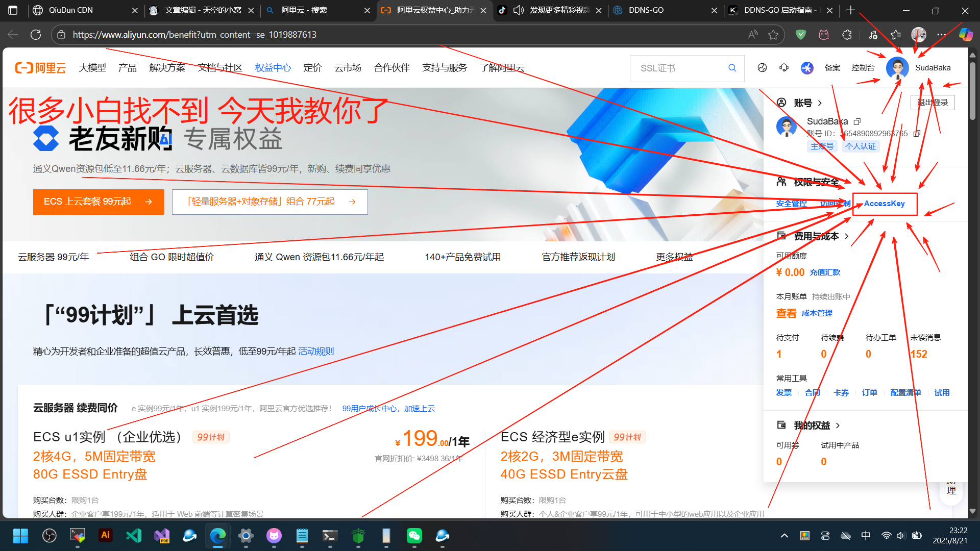Refresh the page with reload icon
980x551 pixels.
pyautogui.click(x=36, y=35)
